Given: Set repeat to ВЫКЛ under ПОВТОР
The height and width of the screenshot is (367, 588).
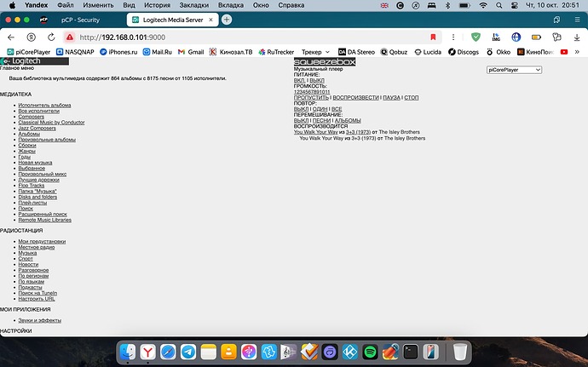Looking at the screenshot, I should point(301,109).
